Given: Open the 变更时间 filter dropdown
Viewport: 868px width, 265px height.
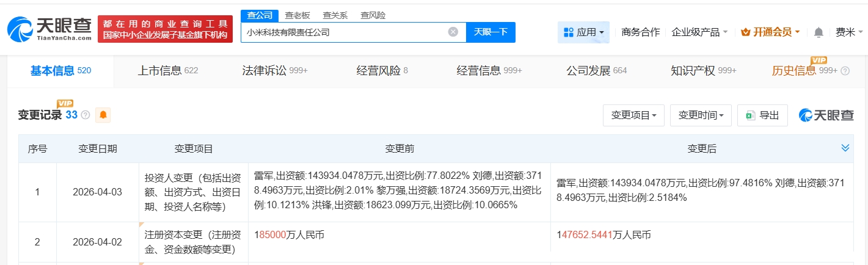Looking at the screenshot, I should [x=701, y=115].
